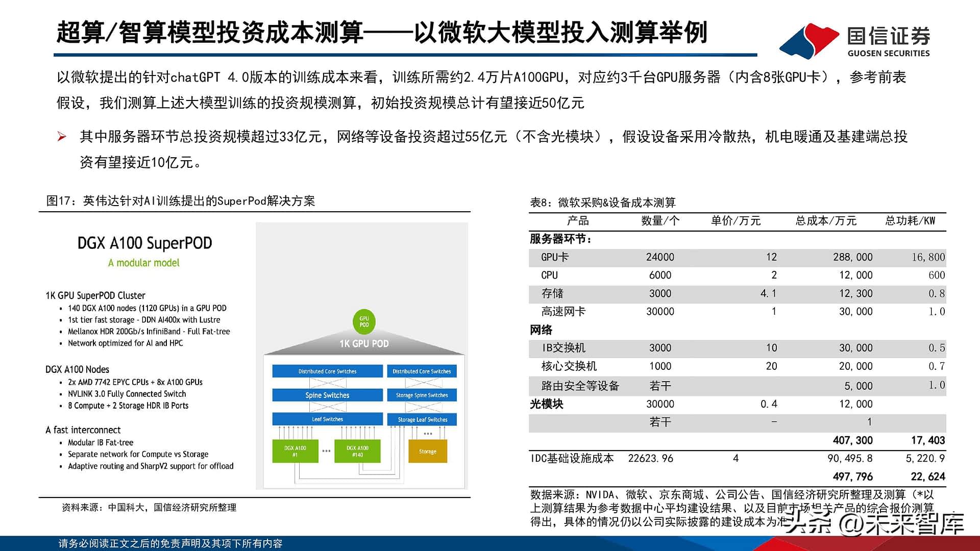Viewport: 980px width, 551px height.
Task: Click the 1K GPU SuperPOD Cluster heading
Action: click(x=95, y=295)
